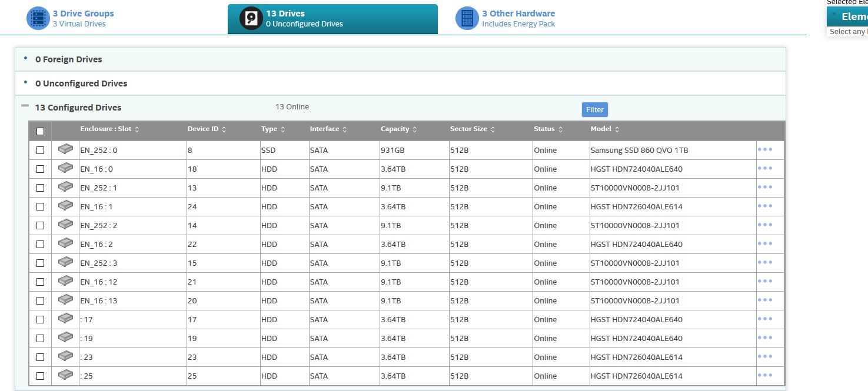
Task: Collapse the 13 Configured Drives section
Action: point(25,106)
